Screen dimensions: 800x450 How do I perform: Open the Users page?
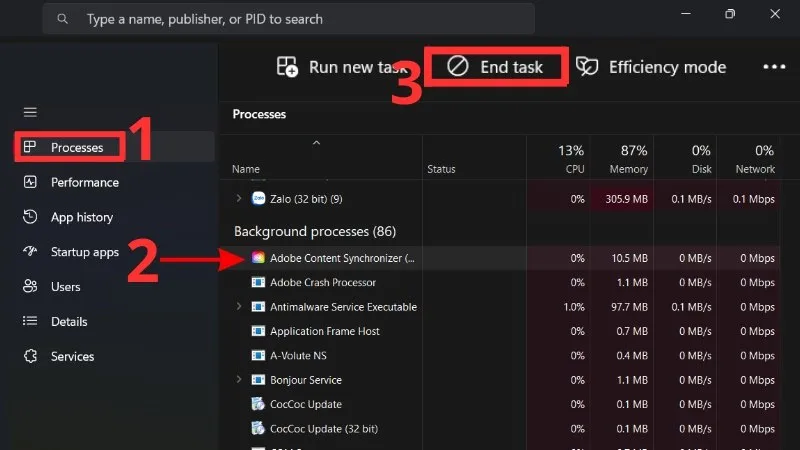[65, 287]
